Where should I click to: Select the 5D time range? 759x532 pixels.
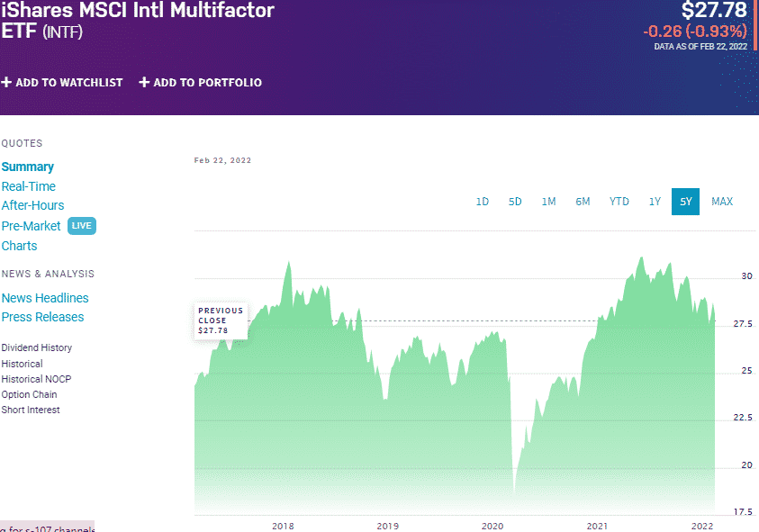(515, 202)
